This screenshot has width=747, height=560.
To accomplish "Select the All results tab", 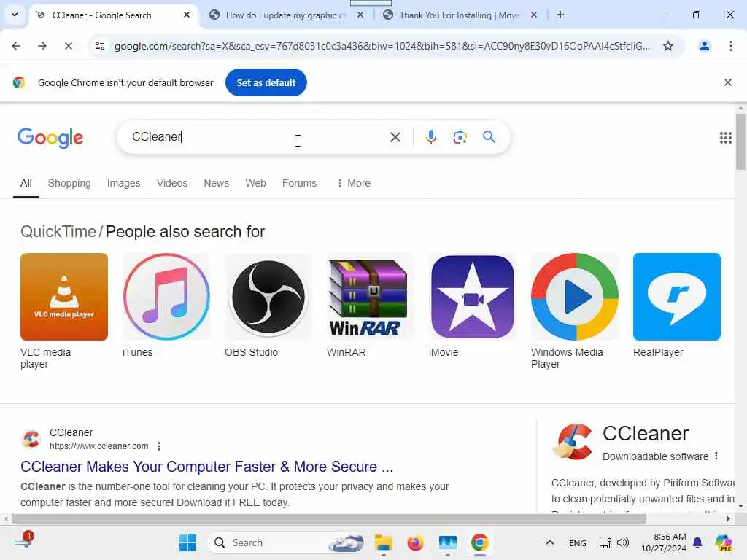I will [x=26, y=183].
